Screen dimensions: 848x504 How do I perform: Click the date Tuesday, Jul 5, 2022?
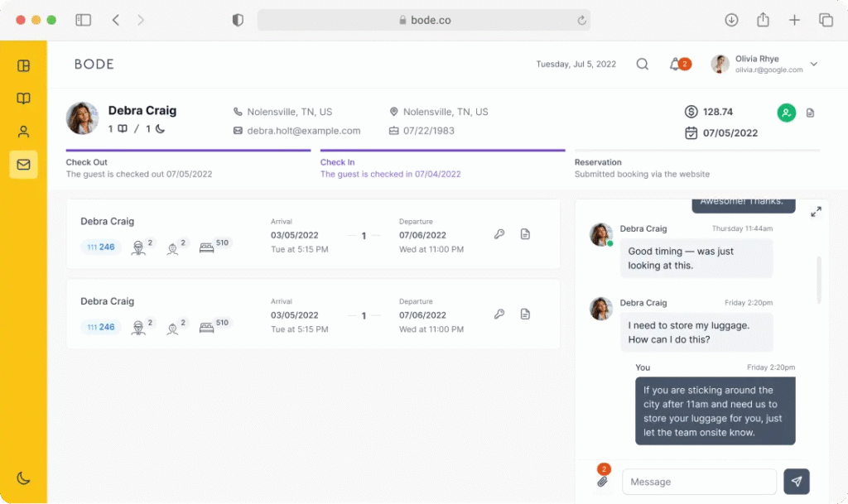pos(576,65)
